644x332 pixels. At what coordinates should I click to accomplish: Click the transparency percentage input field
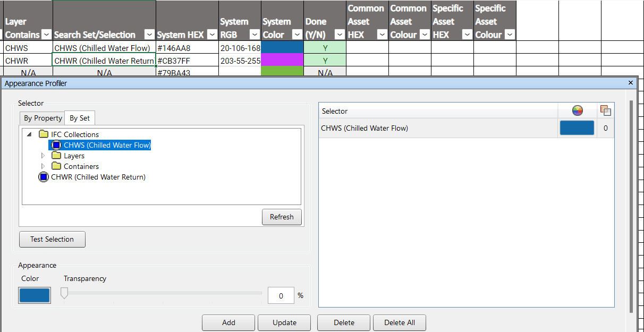pos(281,295)
